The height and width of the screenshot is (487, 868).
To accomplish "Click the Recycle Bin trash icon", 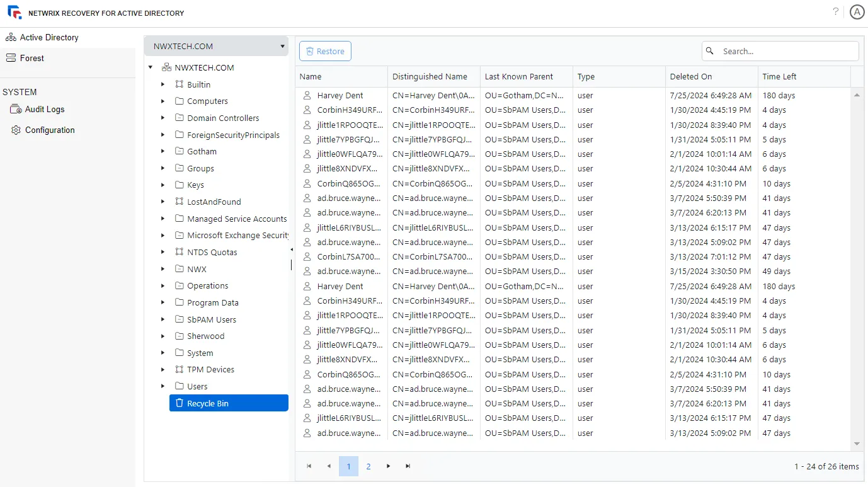I will (x=180, y=403).
